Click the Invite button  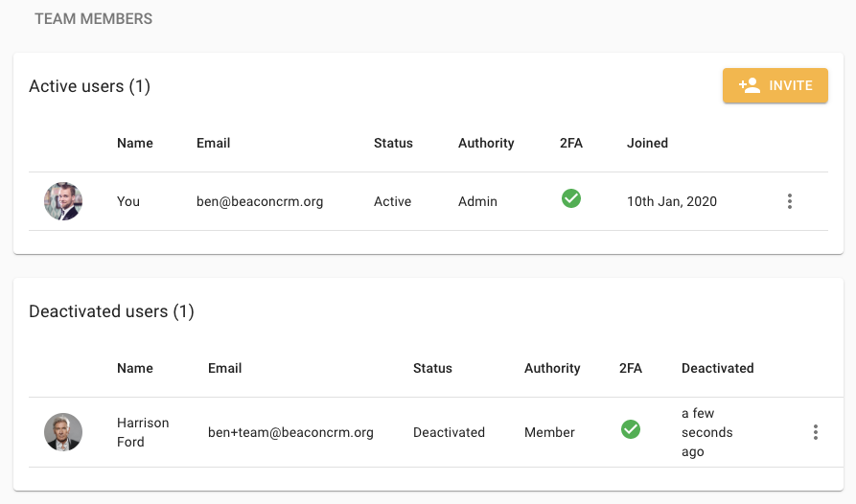(775, 85)
